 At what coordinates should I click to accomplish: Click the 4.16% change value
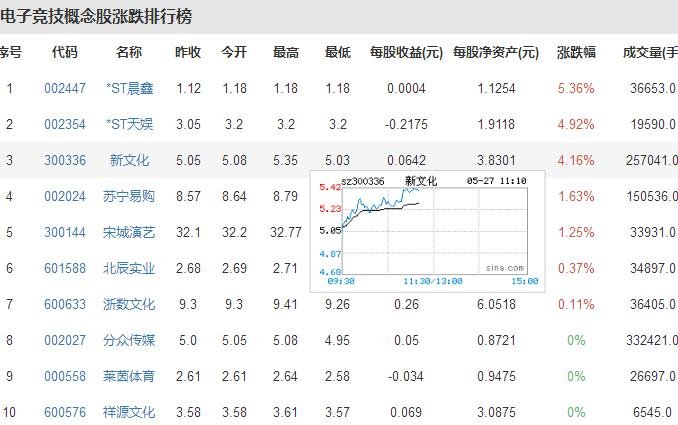coord(576,160)
